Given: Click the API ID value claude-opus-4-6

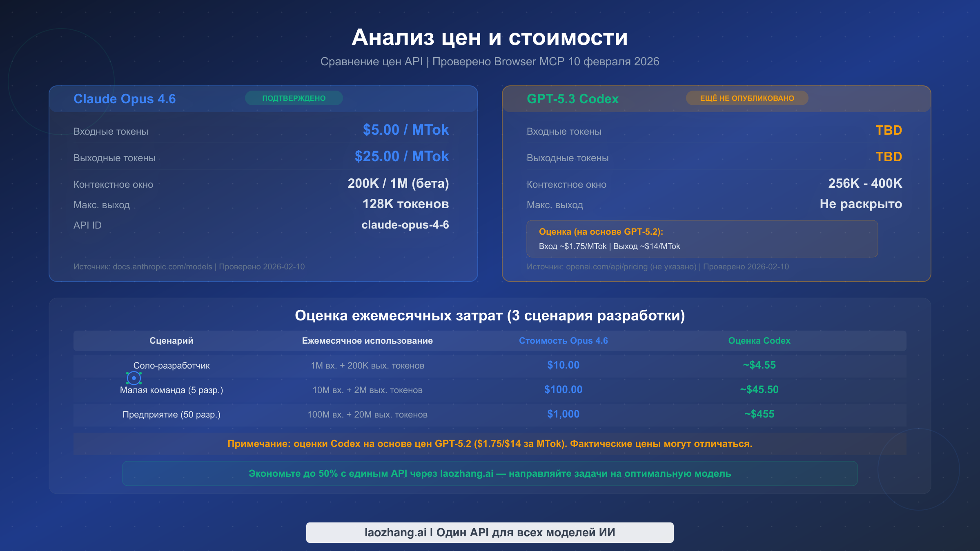Looking at the screenshot, I should [x=405, y=225].
